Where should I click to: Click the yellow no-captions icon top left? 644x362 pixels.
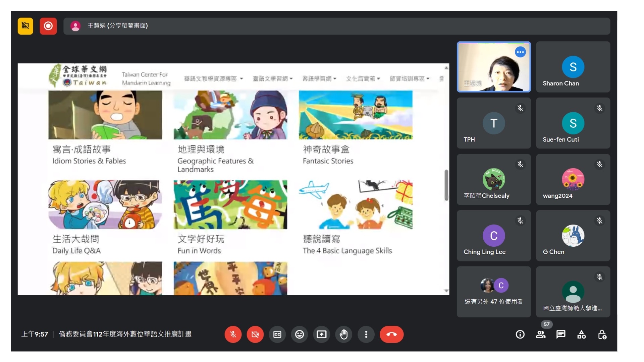point(25,26)
